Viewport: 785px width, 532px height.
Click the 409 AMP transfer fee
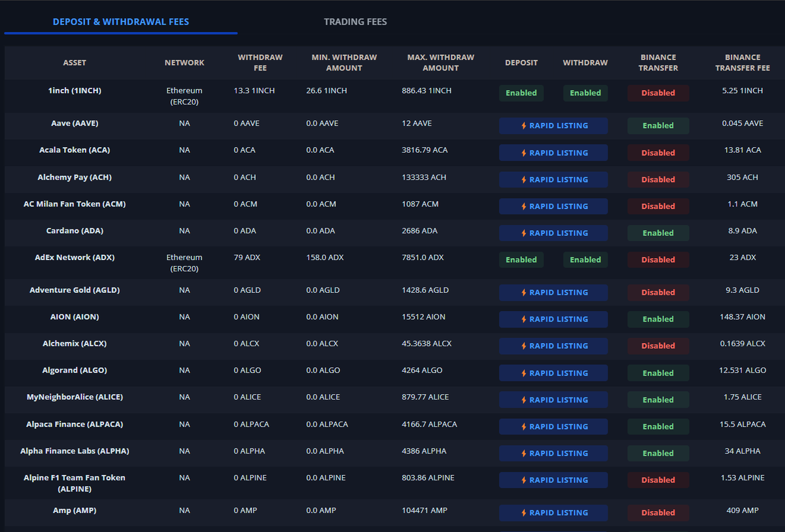click(x=742, y=510)
